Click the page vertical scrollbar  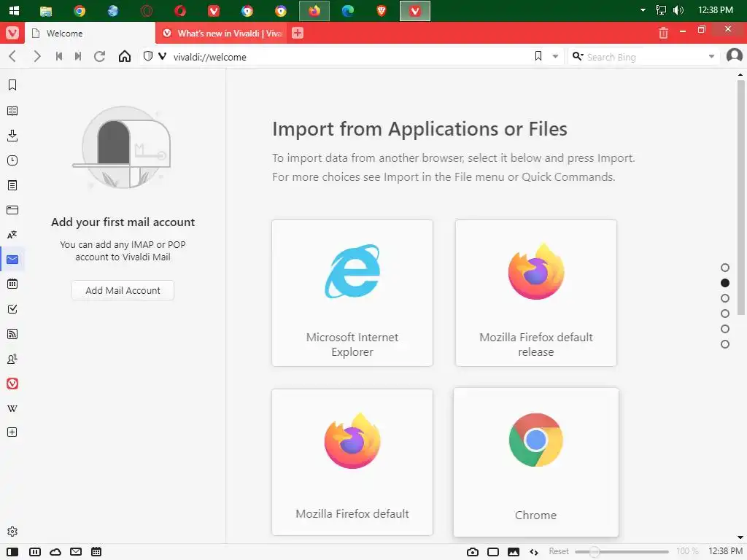click(740, 197)
